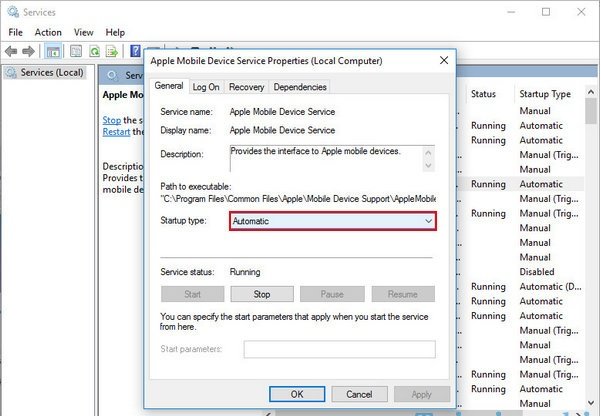Open the Help toolbar icon
This screenshot has height=416, width=601.
tap(135, 51)
